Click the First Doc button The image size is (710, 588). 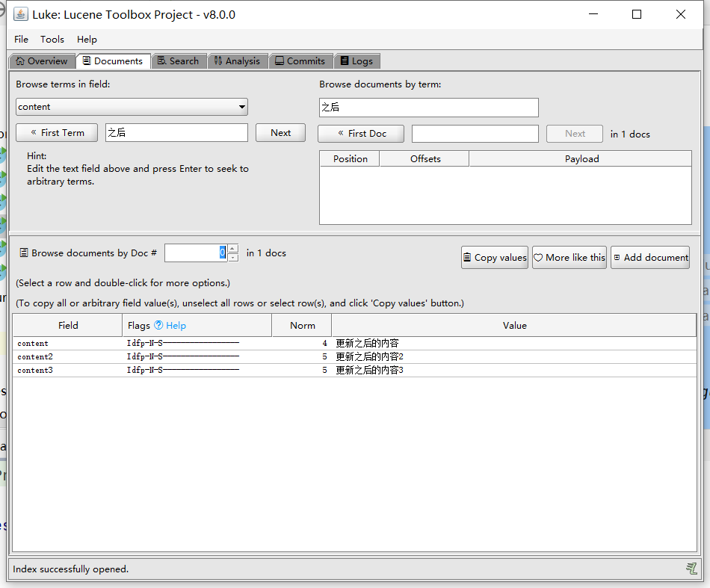pos(361,134)
